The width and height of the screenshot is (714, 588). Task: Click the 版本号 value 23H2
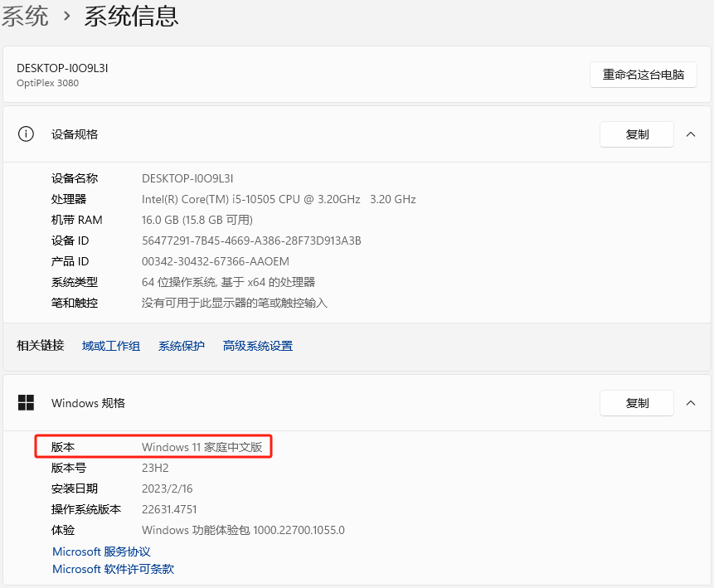154,467
